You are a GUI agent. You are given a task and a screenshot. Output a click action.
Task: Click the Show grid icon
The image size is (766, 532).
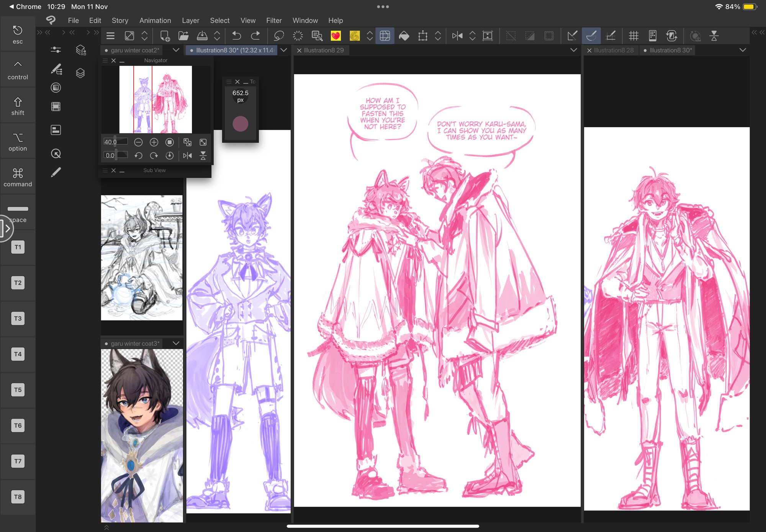[x=634, y=36]
